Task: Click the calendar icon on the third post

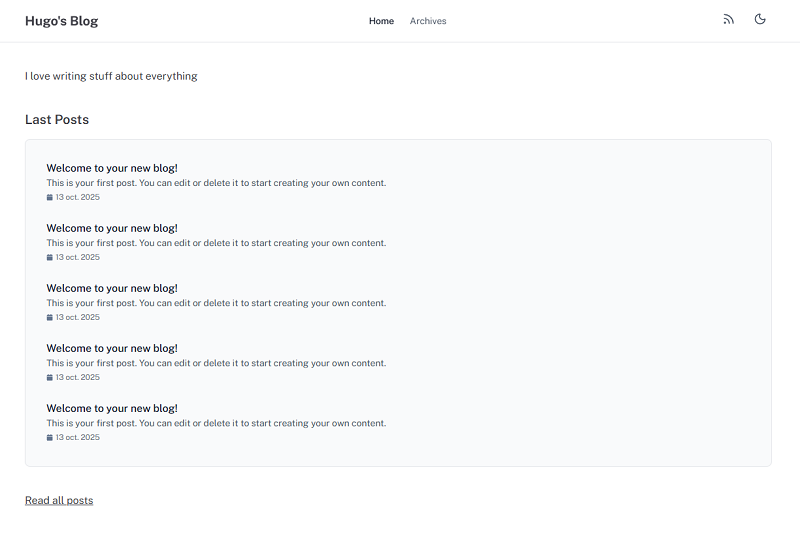Action: pos(50,318)
